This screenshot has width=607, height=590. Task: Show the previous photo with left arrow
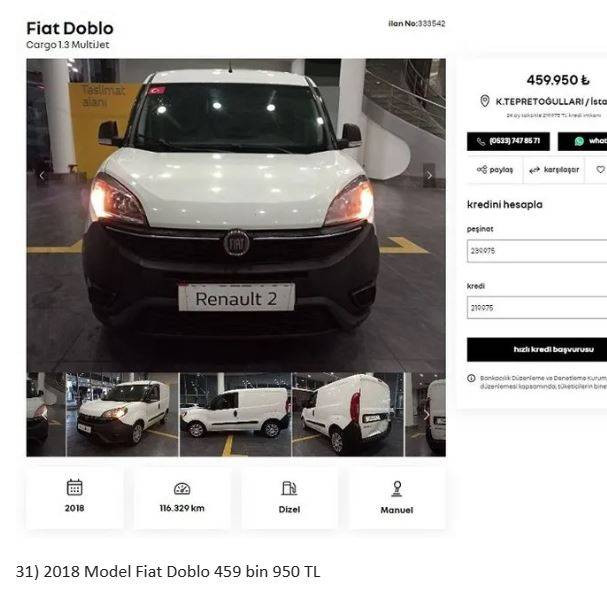pyautogui.click(x=42, y=175)
